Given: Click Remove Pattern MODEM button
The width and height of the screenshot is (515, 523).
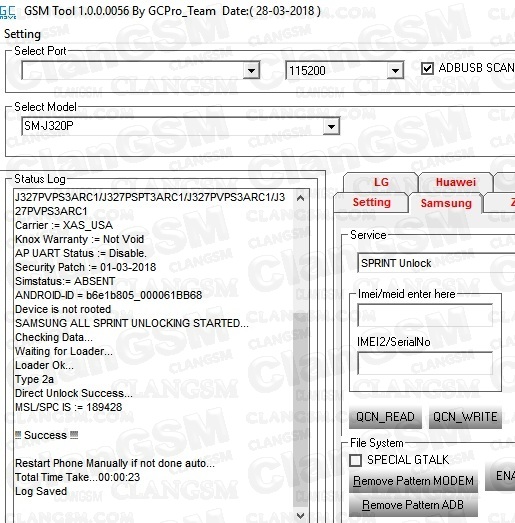Looking at the screenshot, I should [413, 481].
